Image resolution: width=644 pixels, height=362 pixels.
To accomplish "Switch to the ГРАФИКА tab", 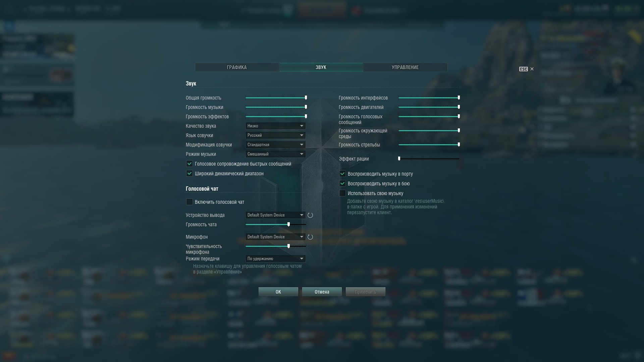I will (237, 67).
